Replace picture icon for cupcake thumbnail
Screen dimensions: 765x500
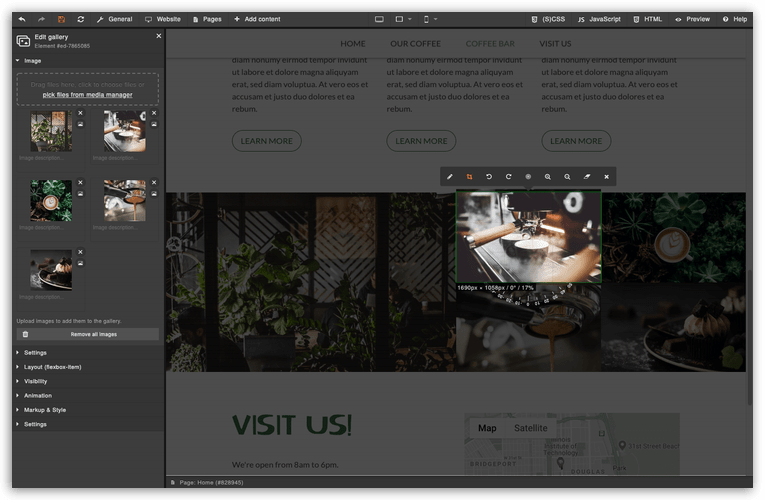point(81,263)
